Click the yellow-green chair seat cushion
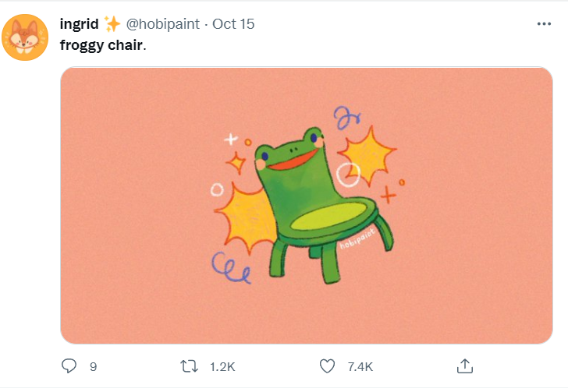 coord(328,218)
